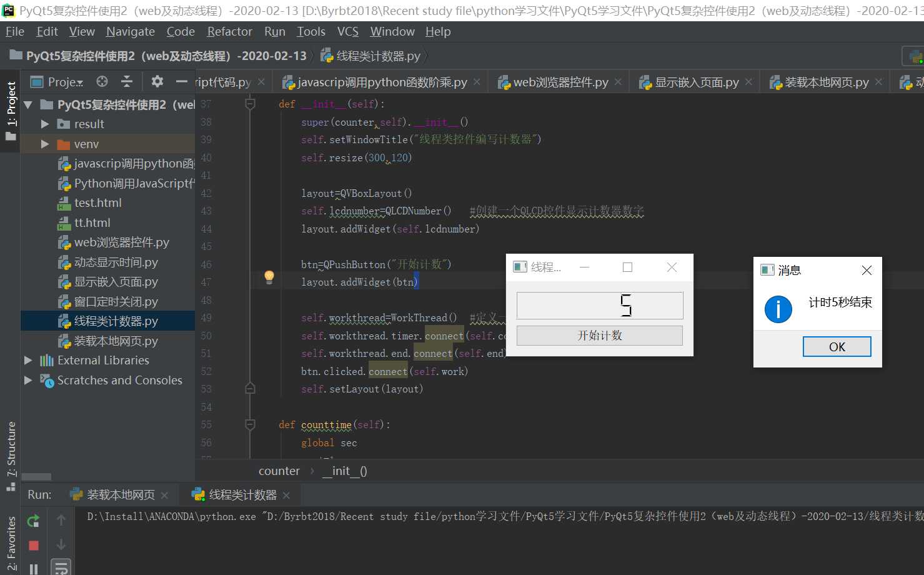Close the web浏览器控件.py editor tab
Viewport: 924px width, 575px height.
(x=618, y=82)
